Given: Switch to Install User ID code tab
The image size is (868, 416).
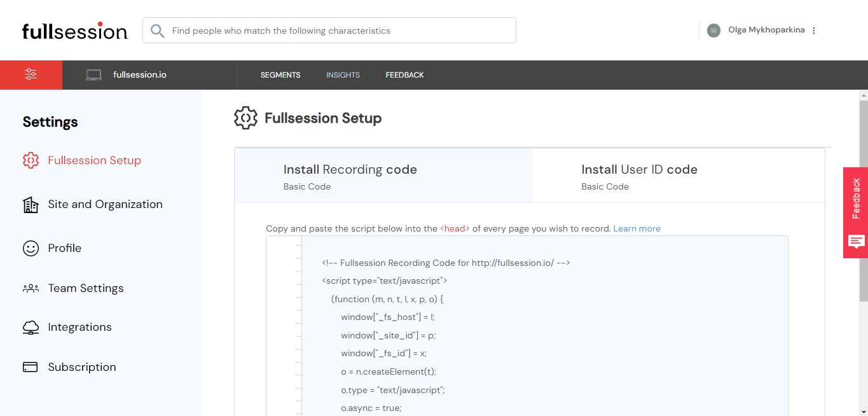Looking at the screenshot, I should tap(679, 176).
